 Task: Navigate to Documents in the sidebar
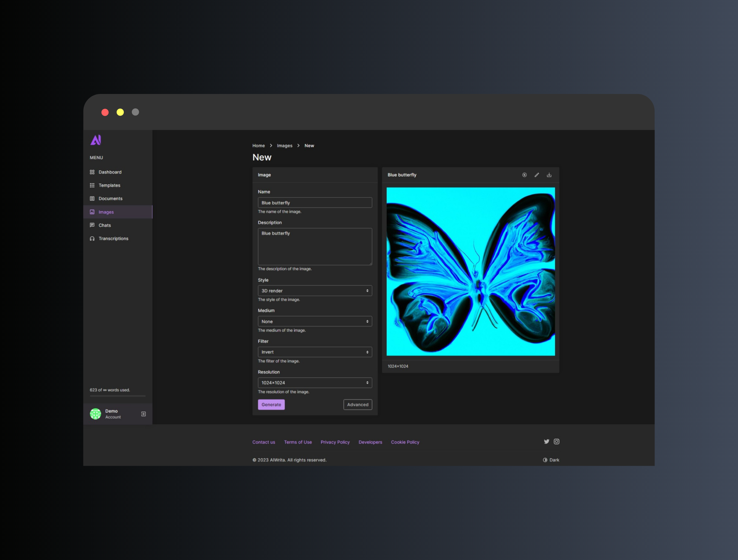[110, 198]
